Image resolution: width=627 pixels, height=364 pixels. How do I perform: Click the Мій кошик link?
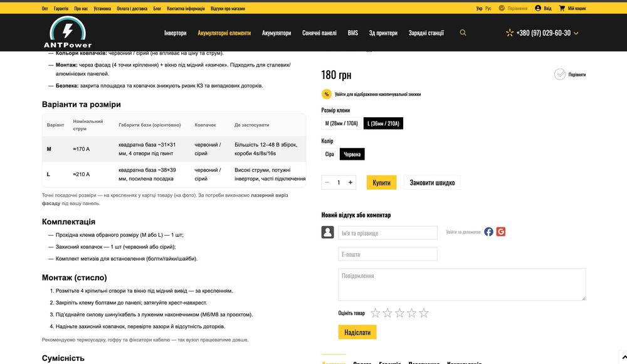(x=577, y=8)
